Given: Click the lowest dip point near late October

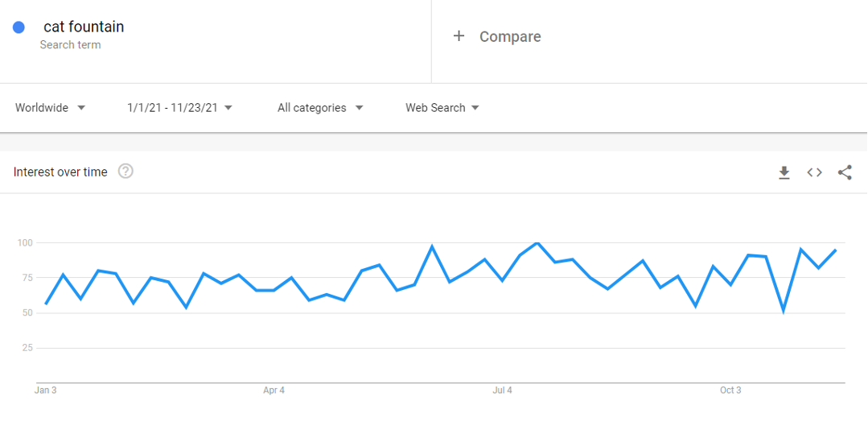Looking at the screenshot, I should [x=784, y=311].
